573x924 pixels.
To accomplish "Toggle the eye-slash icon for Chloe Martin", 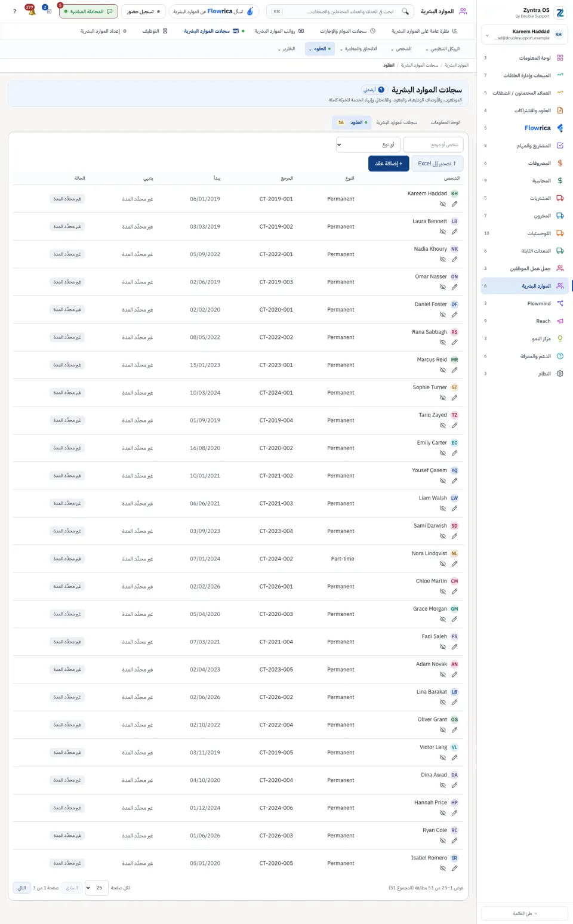I will (443, 592).
